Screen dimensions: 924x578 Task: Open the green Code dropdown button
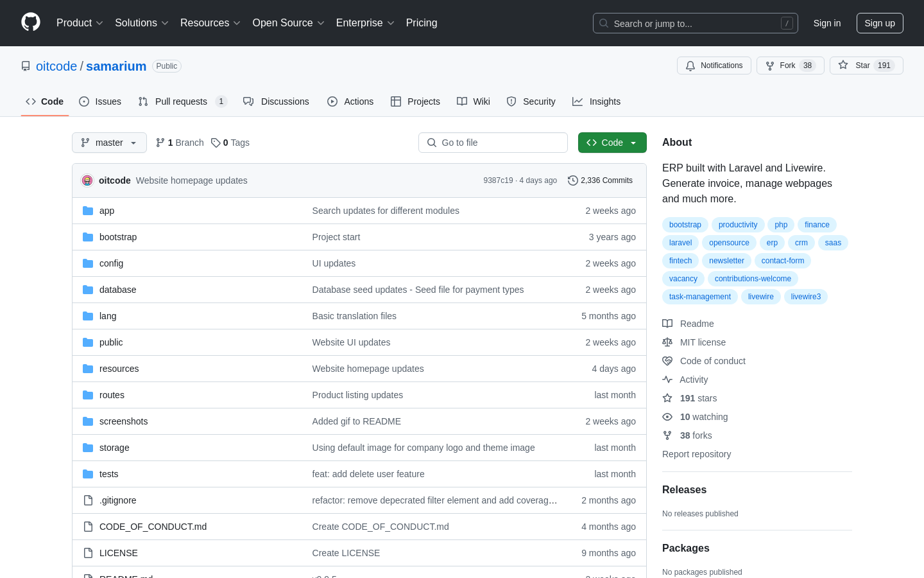coord(612,143)
